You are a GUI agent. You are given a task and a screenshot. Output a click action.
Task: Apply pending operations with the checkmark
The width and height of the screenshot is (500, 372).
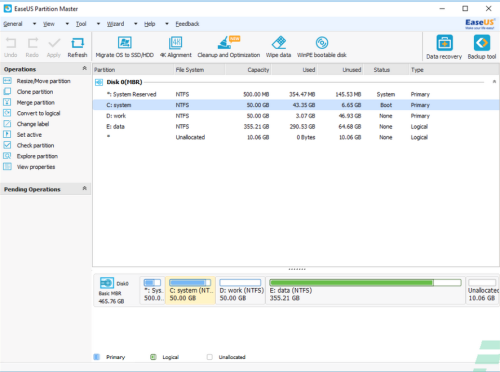pos(54,47)
